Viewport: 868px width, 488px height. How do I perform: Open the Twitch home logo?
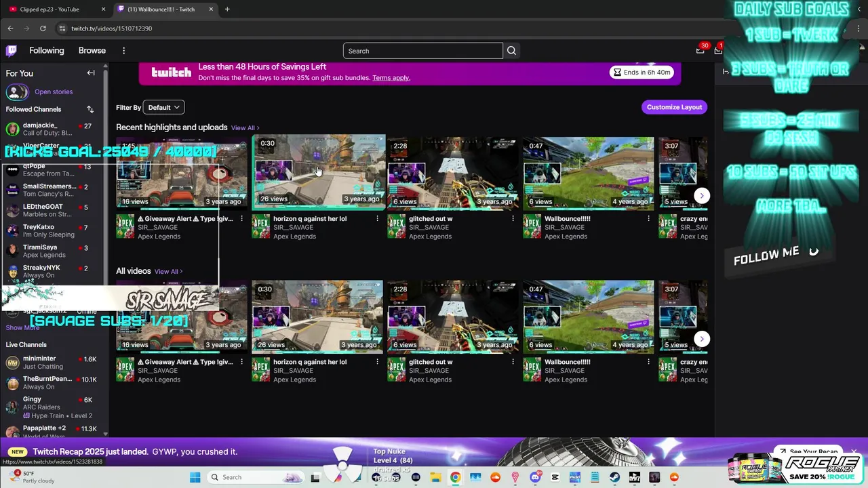coord(12,51)
